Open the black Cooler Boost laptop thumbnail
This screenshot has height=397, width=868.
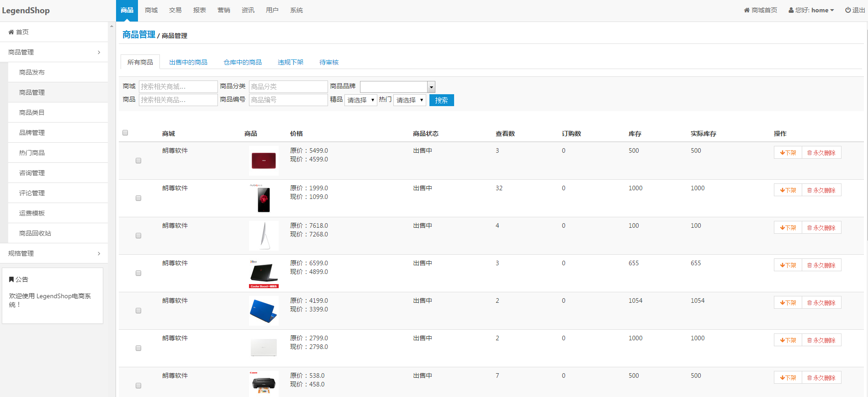(x=264, y=273)
